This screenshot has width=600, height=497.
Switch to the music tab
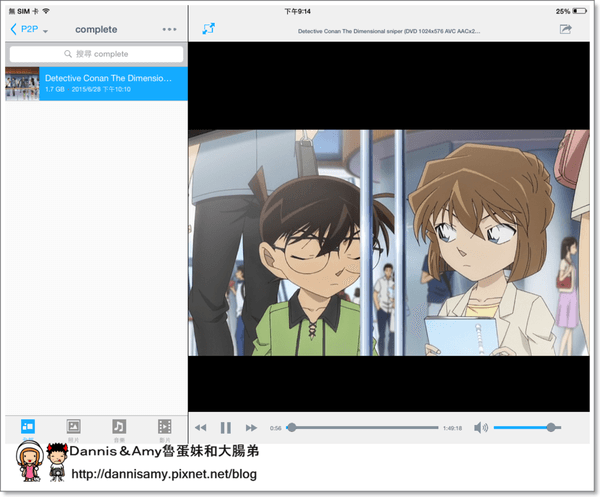119,430
